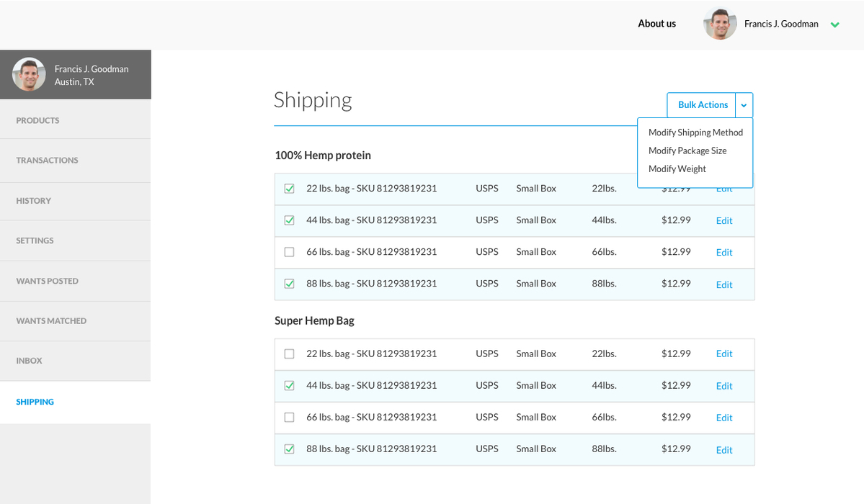Click 66lbs. weight in Super Hemp Bag
Viewport: 864px width, 504px height.
click(604, 417)
